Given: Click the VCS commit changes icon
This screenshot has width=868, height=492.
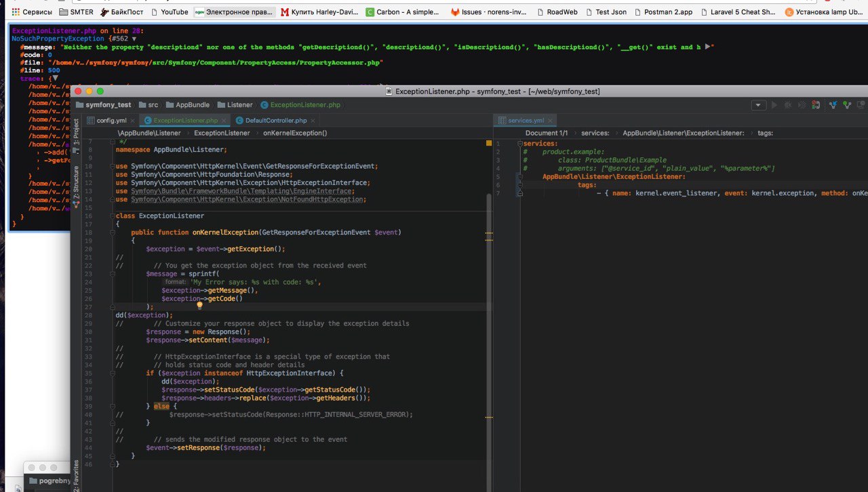Looking at the screenshot, I should pyautogui.click(x=846, y=105).
